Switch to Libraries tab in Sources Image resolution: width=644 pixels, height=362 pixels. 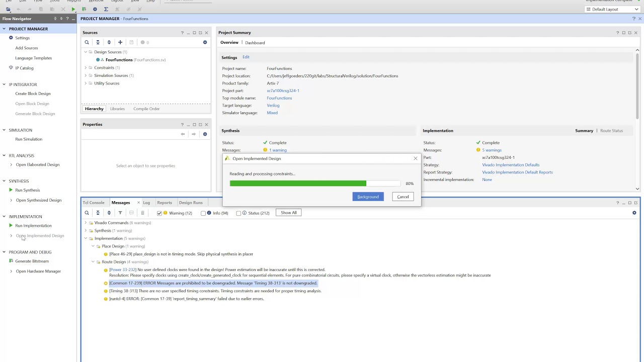click(x=117, y=109)
